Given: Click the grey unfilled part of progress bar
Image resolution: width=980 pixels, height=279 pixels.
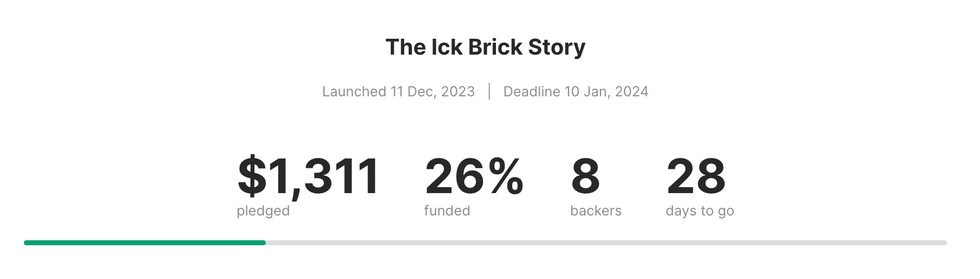Looking at the screenshot, I should click(x=607, y=243).
